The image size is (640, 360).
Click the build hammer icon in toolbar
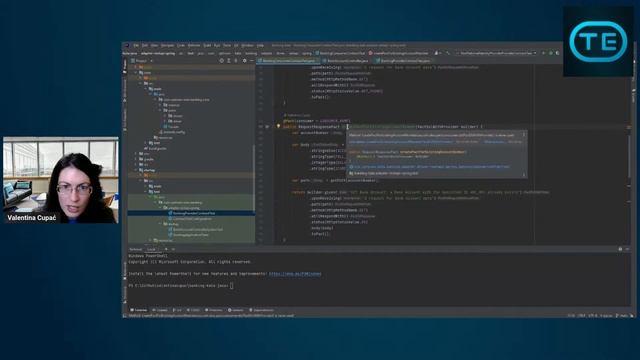[x=448, y=53]
